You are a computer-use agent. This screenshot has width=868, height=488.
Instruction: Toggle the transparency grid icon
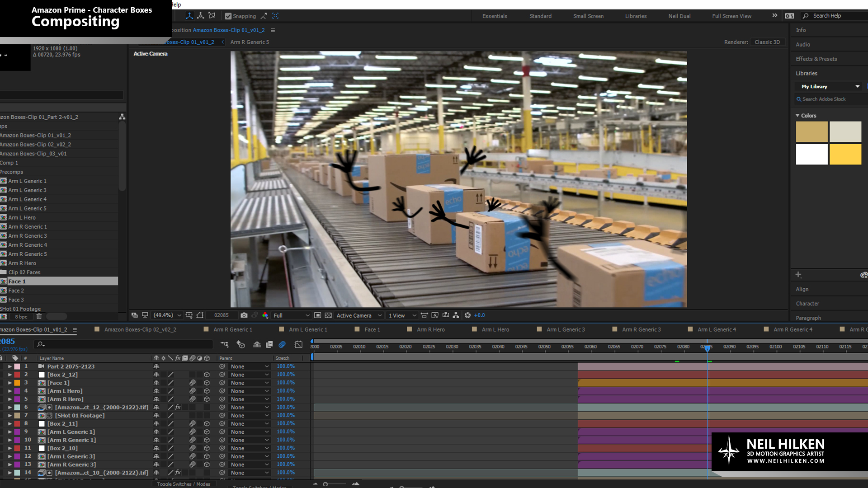point(328,315)
